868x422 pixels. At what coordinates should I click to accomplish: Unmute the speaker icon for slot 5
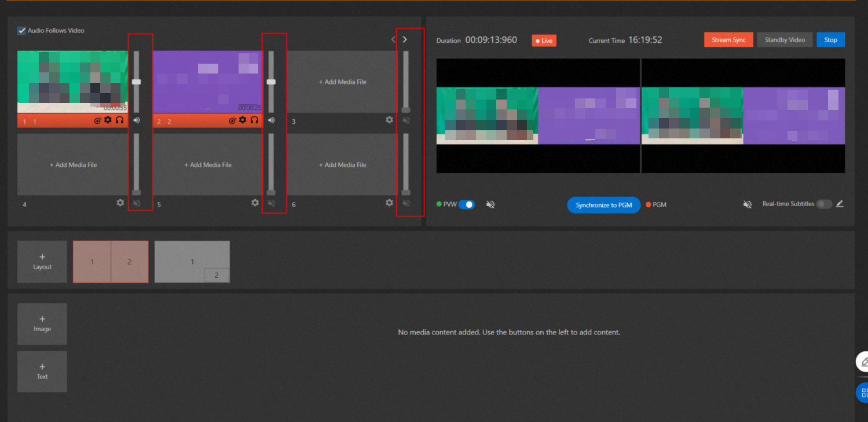point(271,203)
